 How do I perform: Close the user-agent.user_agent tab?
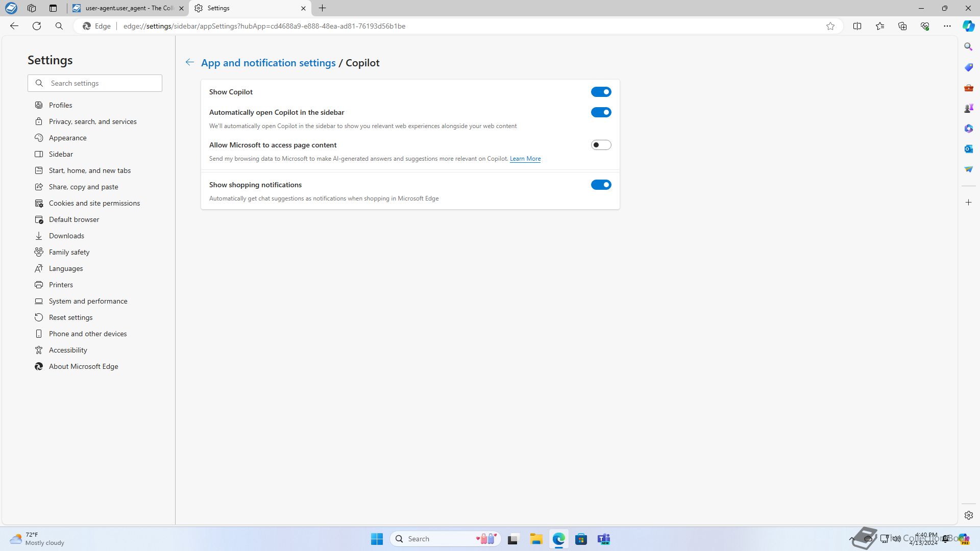click(181, 8)
